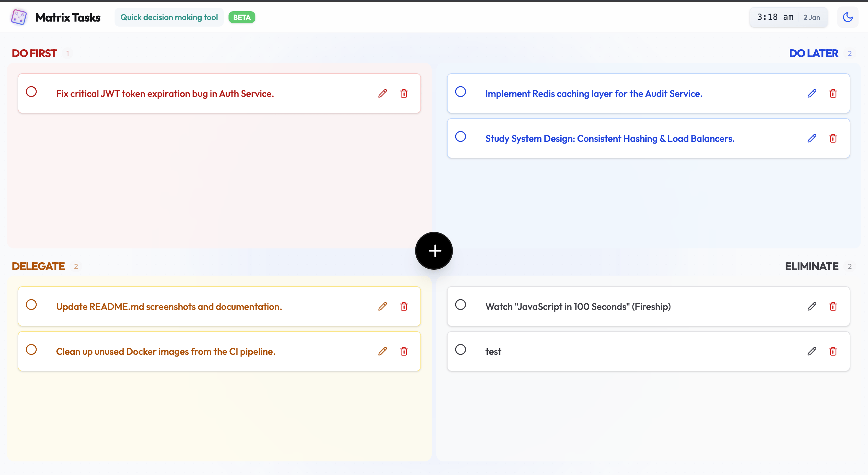Edit the Update README.md task
868x475 pixels.
(x=382, y=306)
